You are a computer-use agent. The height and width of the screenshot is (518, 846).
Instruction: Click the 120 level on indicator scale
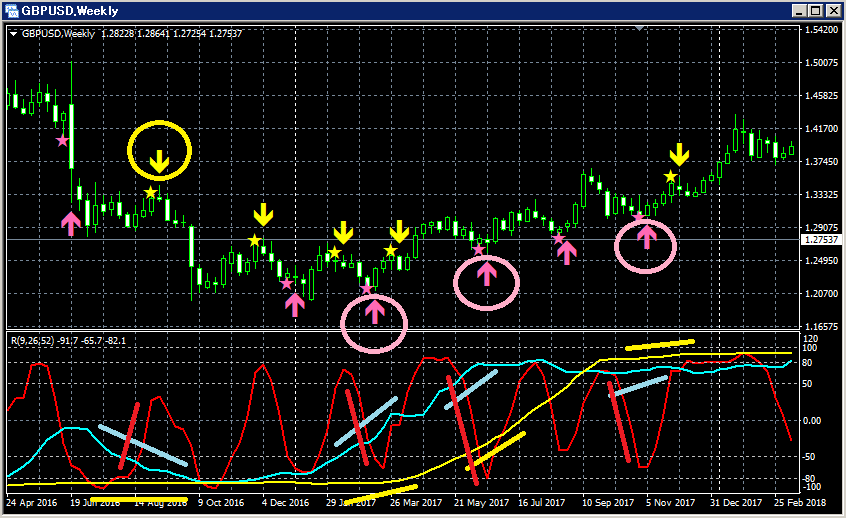tap(810, 339)
